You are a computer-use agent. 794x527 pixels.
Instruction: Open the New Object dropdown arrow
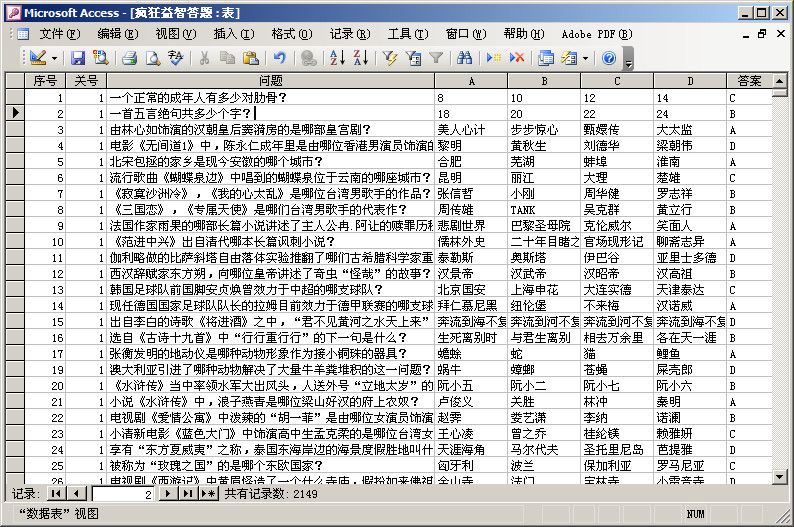point(585,58)
